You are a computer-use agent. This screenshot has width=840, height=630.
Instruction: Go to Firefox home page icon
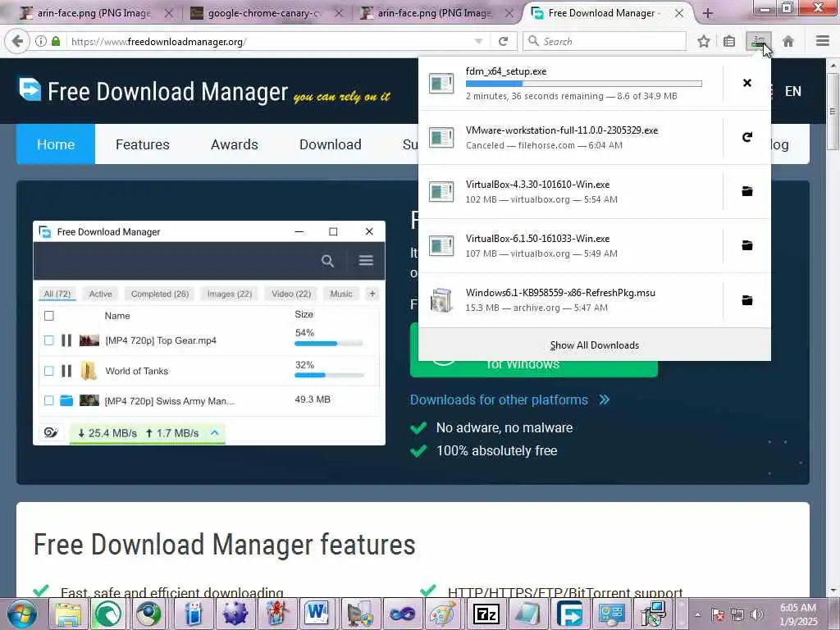point(788,41)
